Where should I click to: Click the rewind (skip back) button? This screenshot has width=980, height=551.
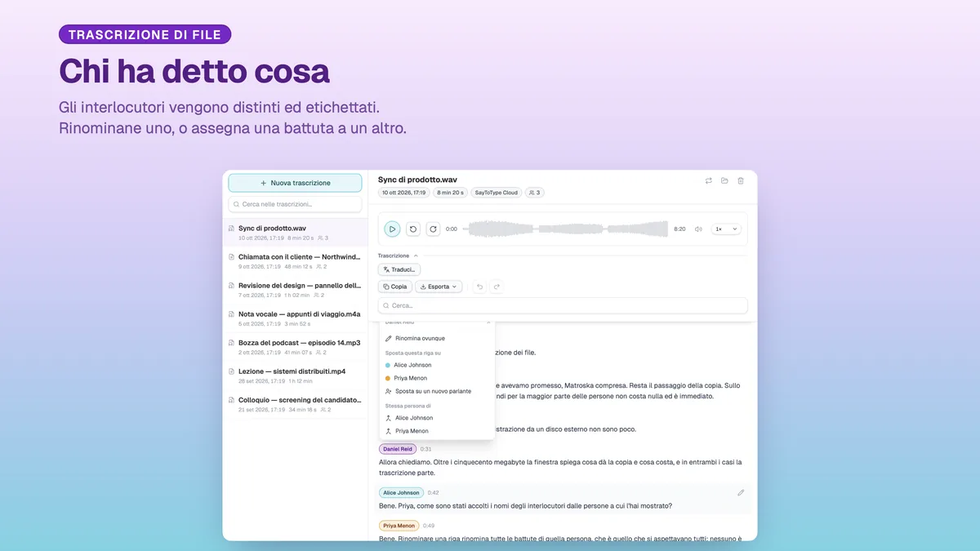[x=413, y=229]
